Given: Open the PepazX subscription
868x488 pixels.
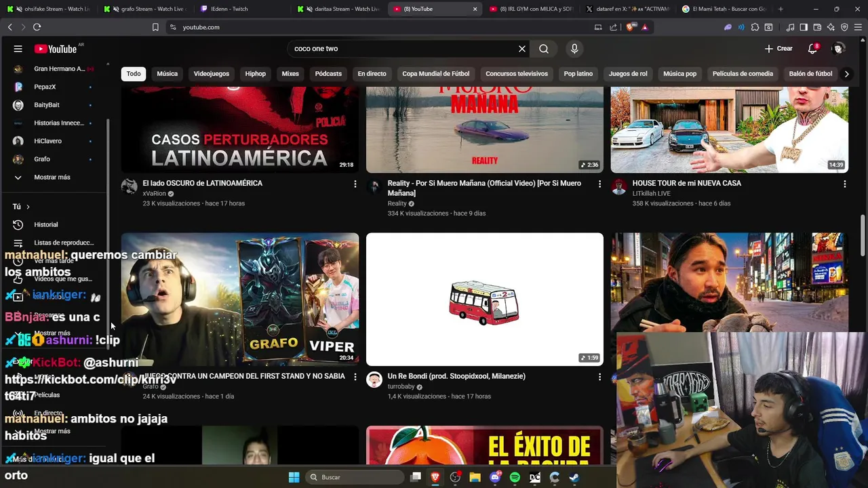Looking at the screenshot, I should (x=45, y=87).
